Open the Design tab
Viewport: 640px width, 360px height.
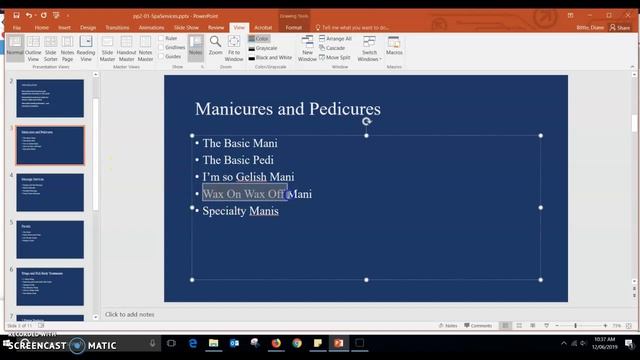tap(88, 27)
